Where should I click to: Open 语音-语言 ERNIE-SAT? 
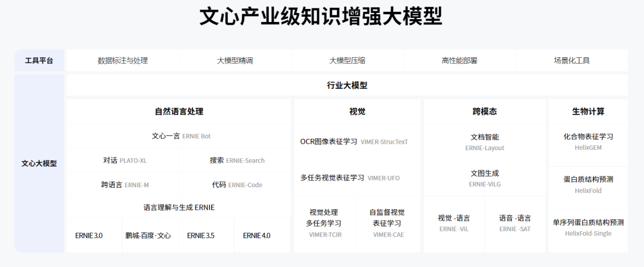[515, 224]
